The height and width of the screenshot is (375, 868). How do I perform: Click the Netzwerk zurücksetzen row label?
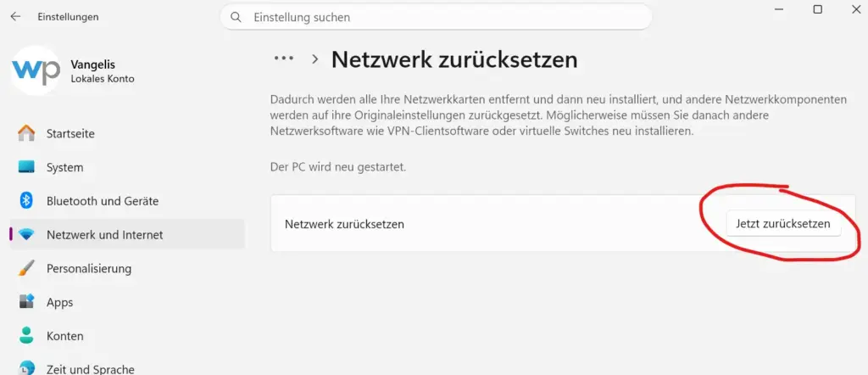pyautogui.click(x=344, y=224)
